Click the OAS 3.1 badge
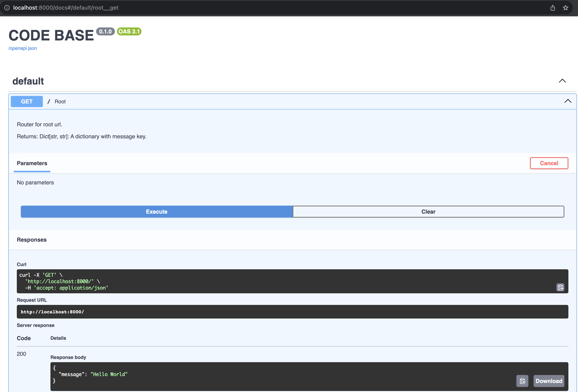This screenshot has width=578, height=392. [x=129, y=32]
